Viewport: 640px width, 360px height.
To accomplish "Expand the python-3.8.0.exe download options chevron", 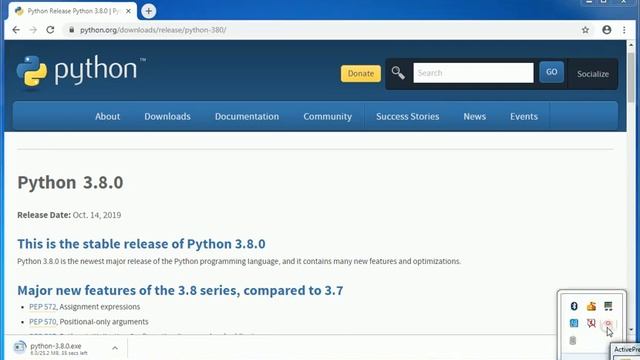I will [x=115, y=348].
